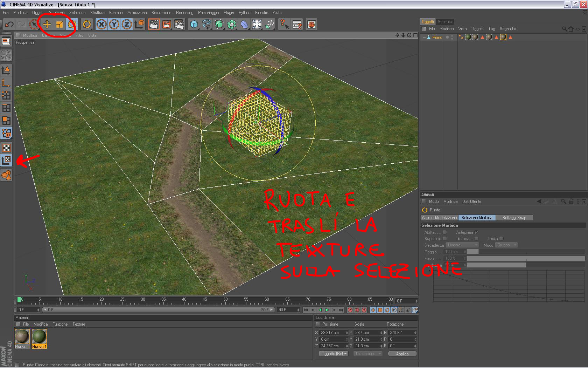This screenshot has height=368, width=588.
Task: Open the Plugin menu
Action: (229, 13)
